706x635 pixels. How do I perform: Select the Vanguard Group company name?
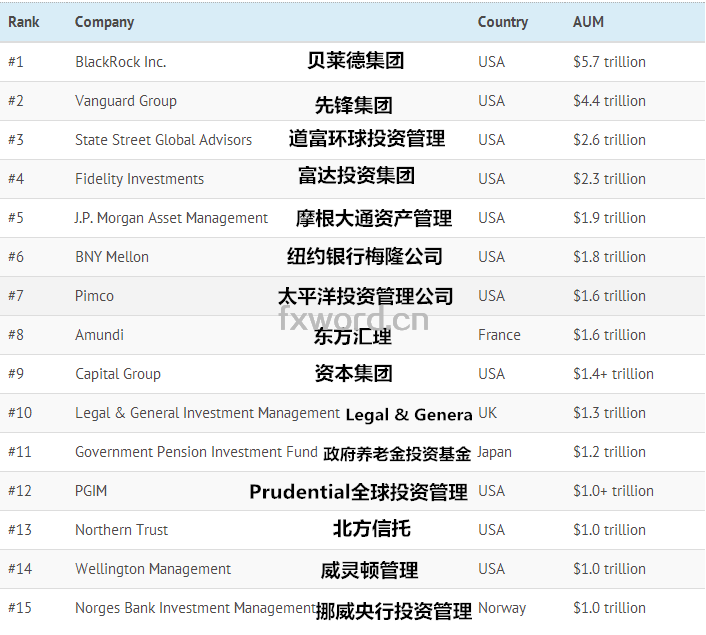coord(126,101)
